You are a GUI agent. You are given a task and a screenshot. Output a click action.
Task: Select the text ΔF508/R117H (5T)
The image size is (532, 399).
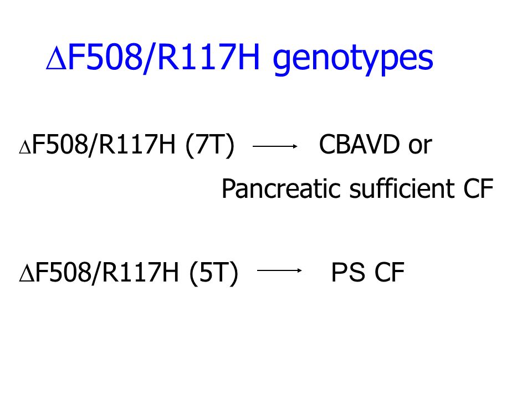pyautogui.click(x=129, y=273)
